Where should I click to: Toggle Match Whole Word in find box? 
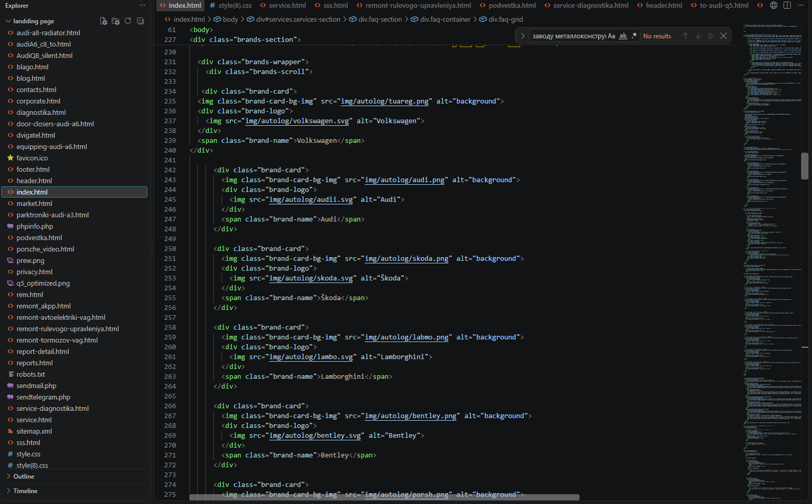[x=623, y=36]
